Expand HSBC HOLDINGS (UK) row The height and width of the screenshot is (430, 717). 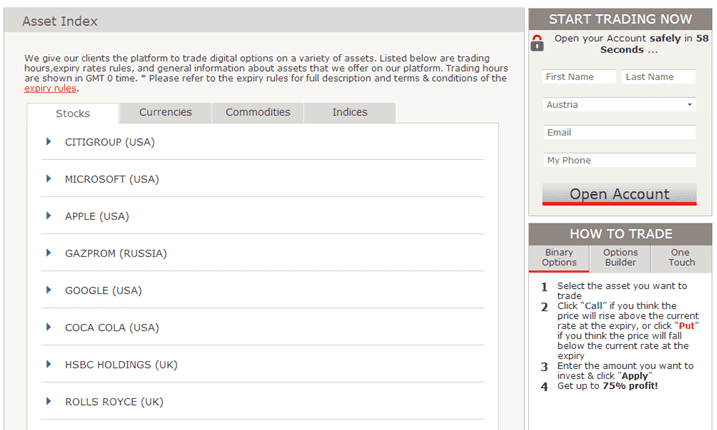pos(48,364)
